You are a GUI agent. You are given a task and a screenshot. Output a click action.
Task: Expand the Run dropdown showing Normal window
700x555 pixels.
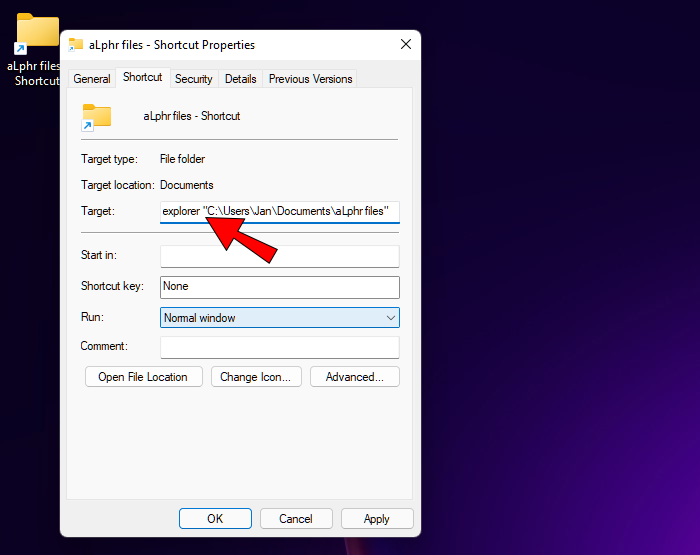tap(280, 318)
